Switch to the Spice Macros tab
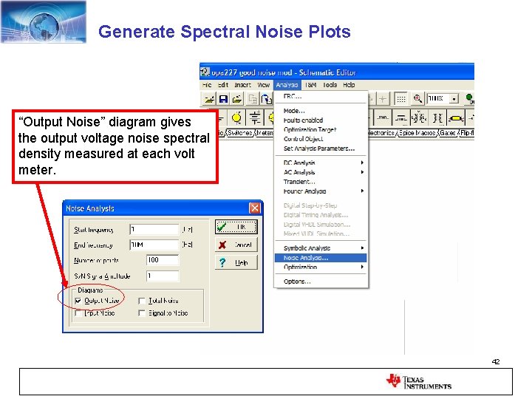The height and width of the screenshot is (399, 532). (417, 133)
